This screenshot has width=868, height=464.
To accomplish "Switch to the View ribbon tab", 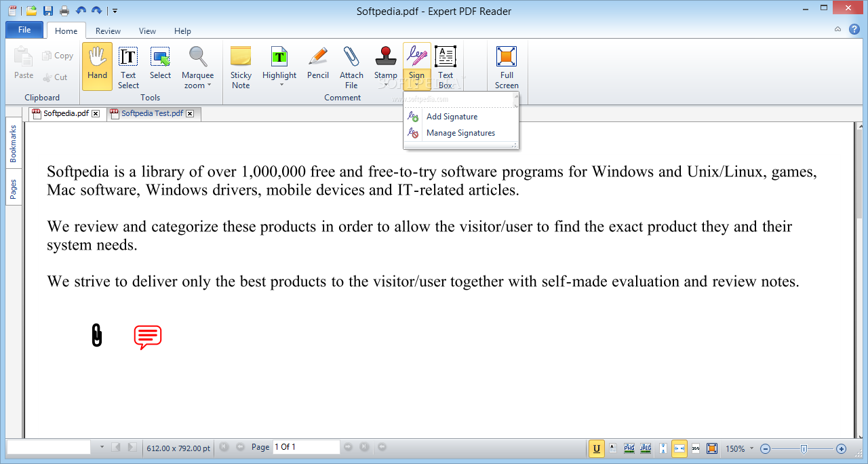I will point(147,31).
